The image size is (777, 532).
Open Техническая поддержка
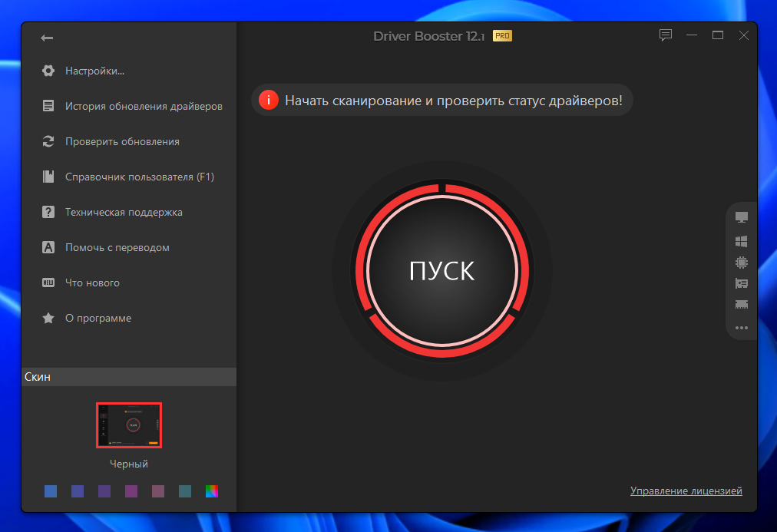128,212
